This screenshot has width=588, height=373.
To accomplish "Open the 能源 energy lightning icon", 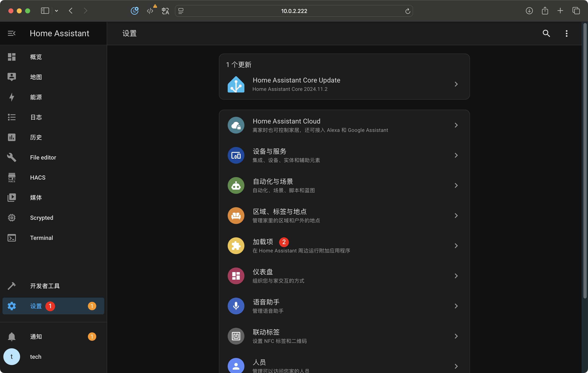I will [12, 97].
